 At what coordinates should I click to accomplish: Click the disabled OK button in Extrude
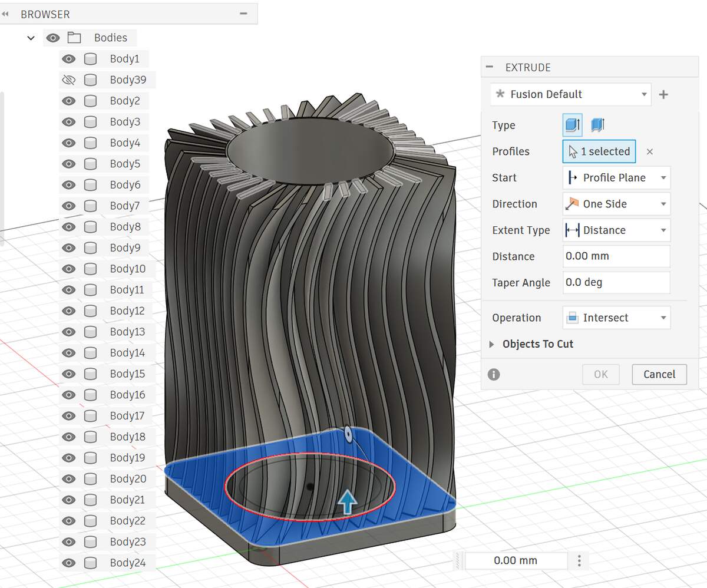coord(600,374)
